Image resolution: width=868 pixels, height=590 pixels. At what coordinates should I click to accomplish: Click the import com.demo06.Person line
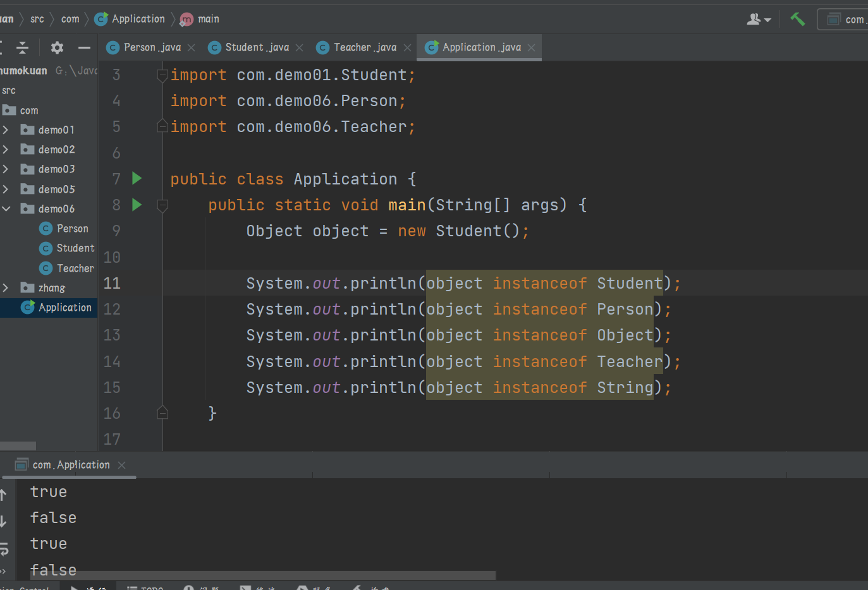[288, 101]
